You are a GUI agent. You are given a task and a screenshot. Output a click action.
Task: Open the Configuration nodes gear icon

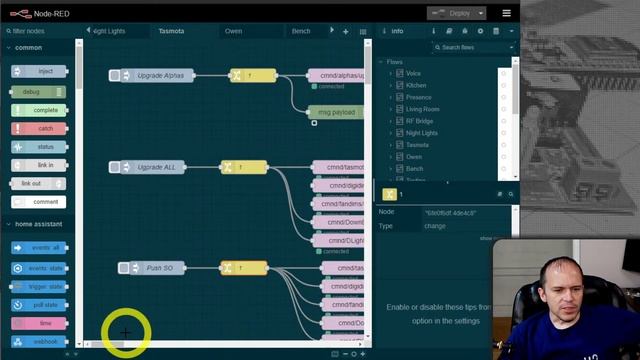point(480,31)
